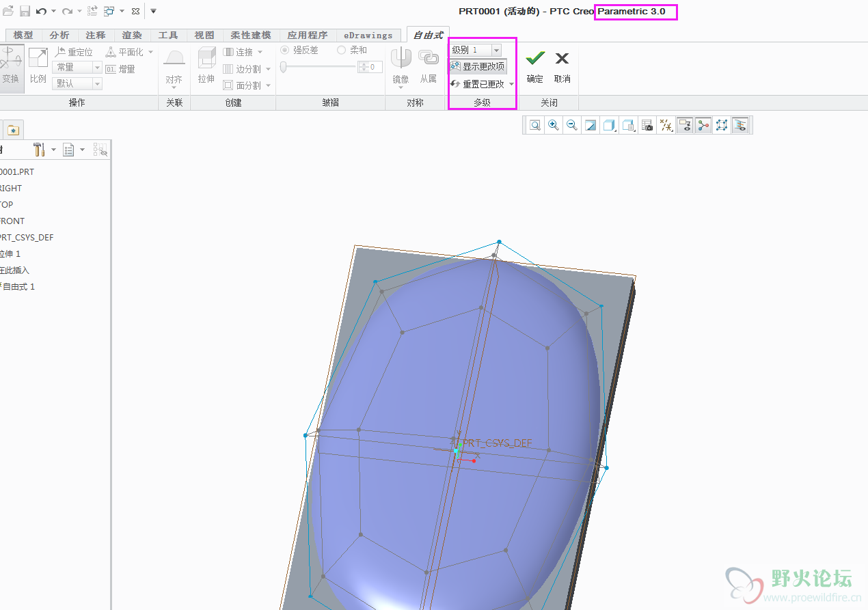868x610 pixels.
Task: Click the Regenerate icon in quick access toolbar
Action: click(x=92, y=11)
